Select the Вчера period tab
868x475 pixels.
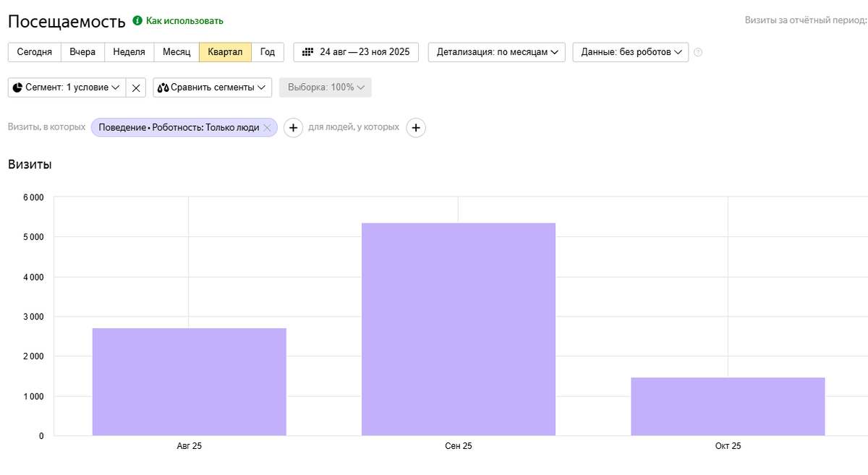coord(82,52)
